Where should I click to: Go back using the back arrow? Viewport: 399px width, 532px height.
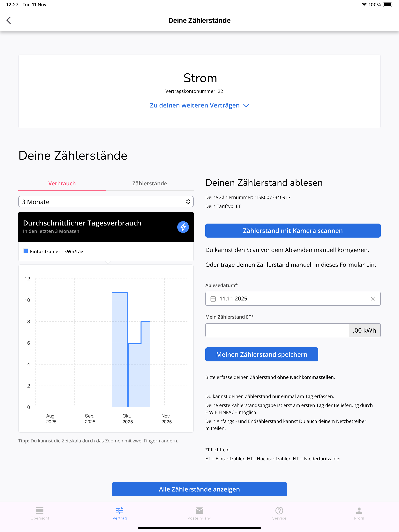click(x=9, y=20)
